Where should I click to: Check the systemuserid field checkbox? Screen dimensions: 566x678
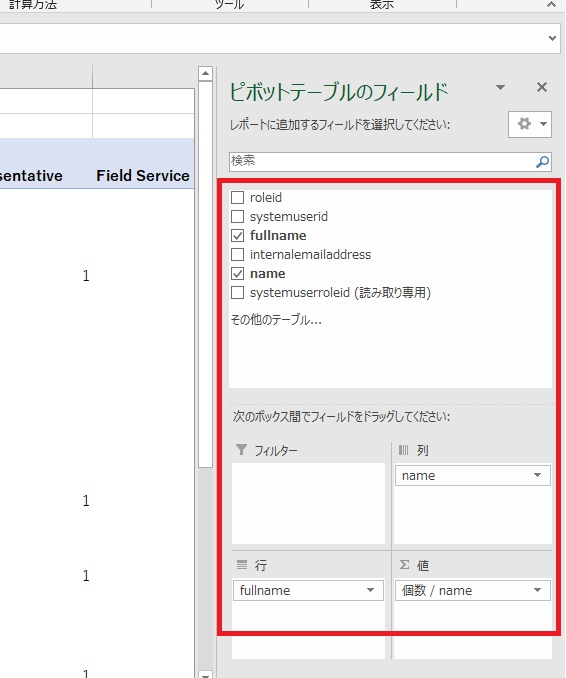click(x=237, y=216)
